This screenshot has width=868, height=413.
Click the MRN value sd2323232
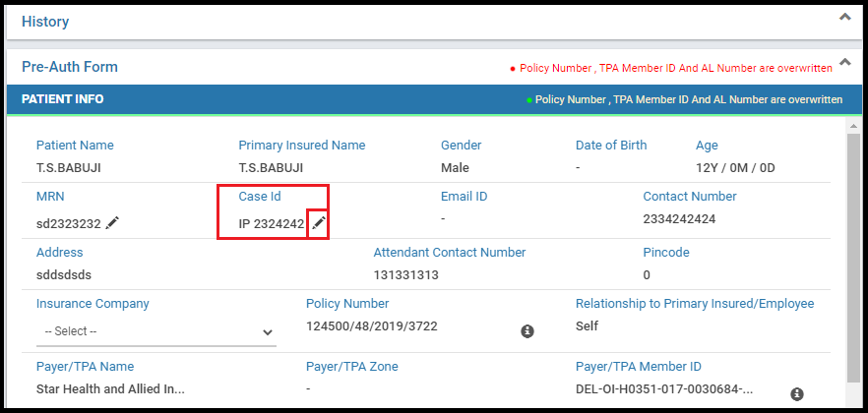click(x=69, y=224)
